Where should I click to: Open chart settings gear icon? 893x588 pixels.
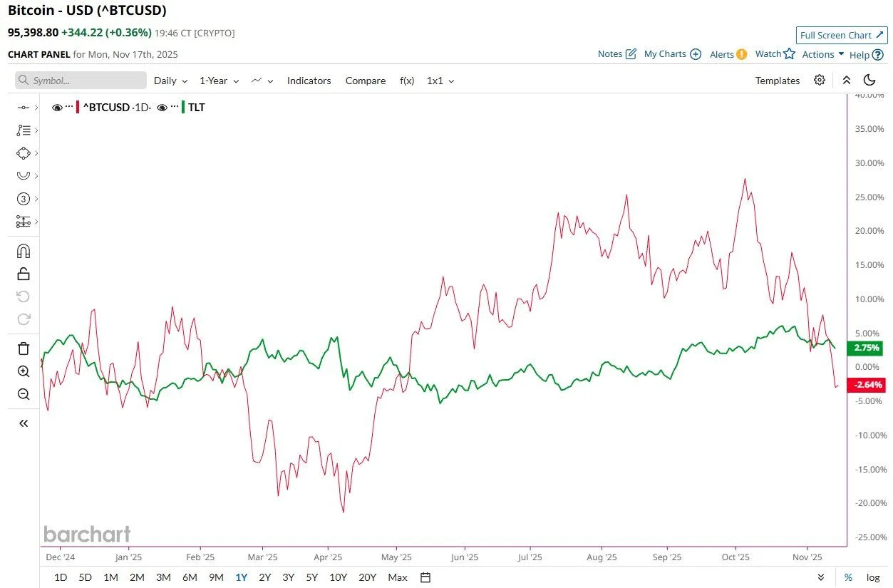[820, 81]
